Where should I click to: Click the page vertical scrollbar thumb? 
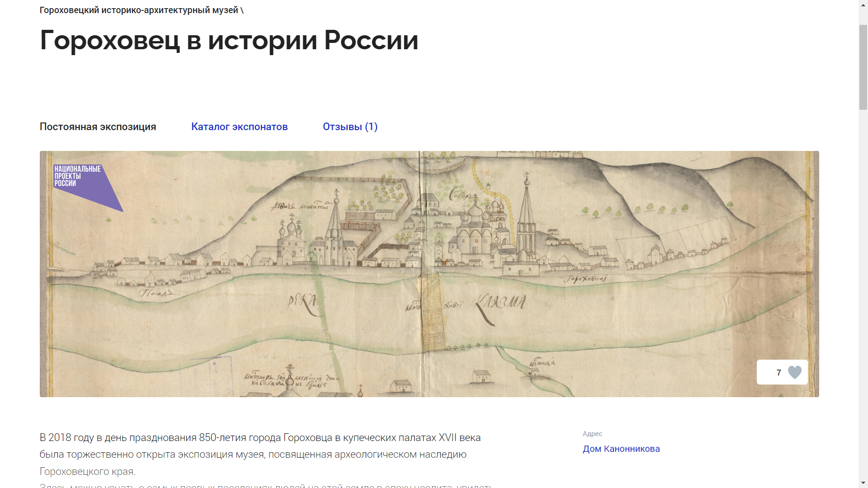coord(863,67)
